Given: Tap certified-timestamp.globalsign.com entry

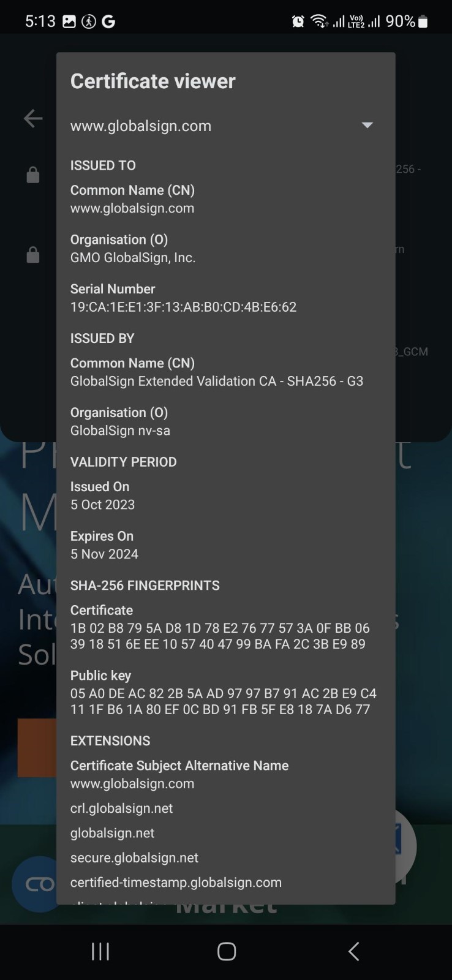Looking at the screenshot, I should coord(176,883).
